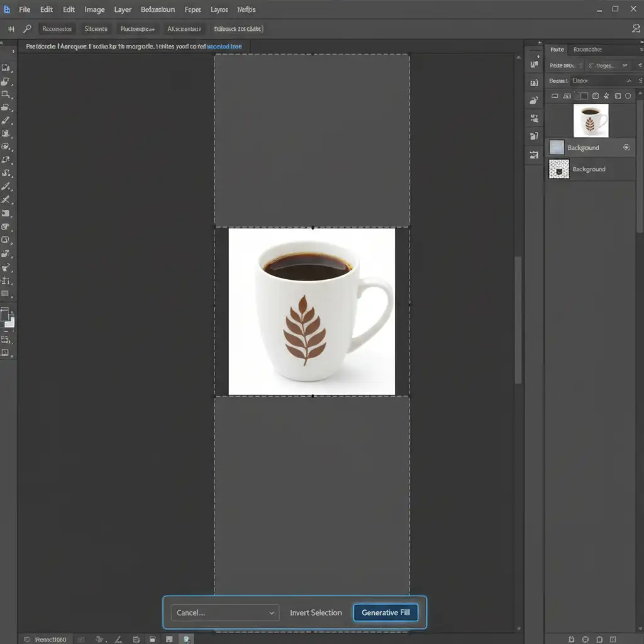Click topmost icon in the collapsed panel strip
This screenshot has width=644, height=644.
pyautogui.click(x=535, y=64)
